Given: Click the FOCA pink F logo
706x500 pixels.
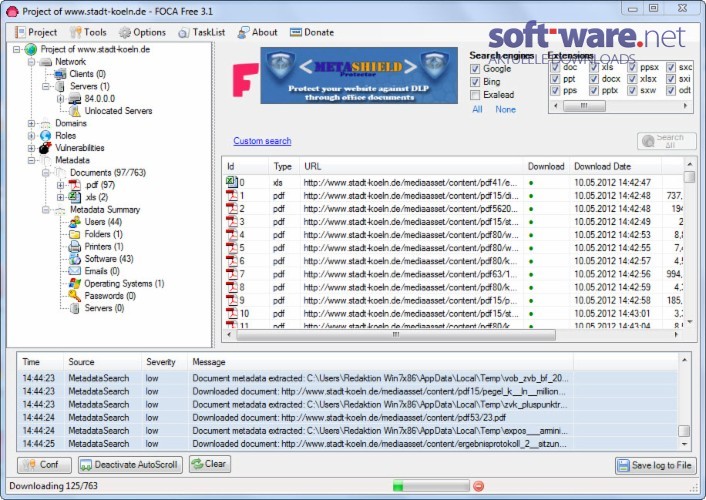Looking at the screenshot, I should pyautogui.click(x=245, y=80).
